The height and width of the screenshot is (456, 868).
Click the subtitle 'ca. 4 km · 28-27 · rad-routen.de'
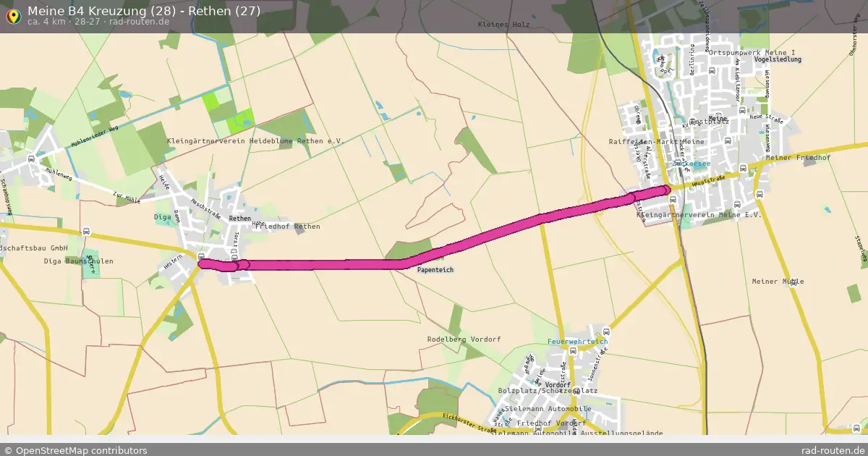(x=98, y=22)
